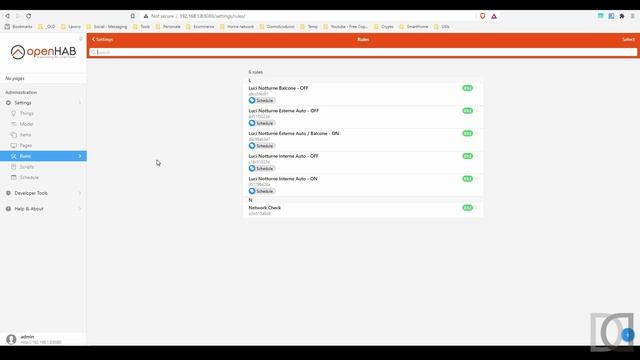Open the Tools bookmark folder
640x360 pixels.
click(x=142, y=27)
